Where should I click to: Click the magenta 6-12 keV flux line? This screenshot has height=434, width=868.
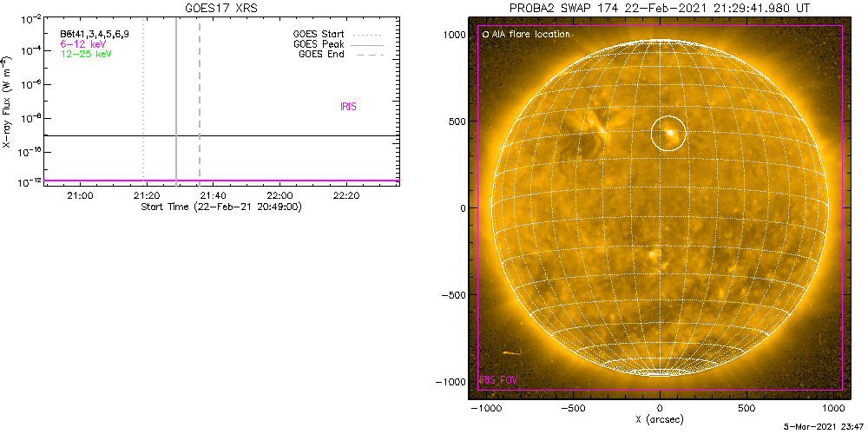coord(221,181)
